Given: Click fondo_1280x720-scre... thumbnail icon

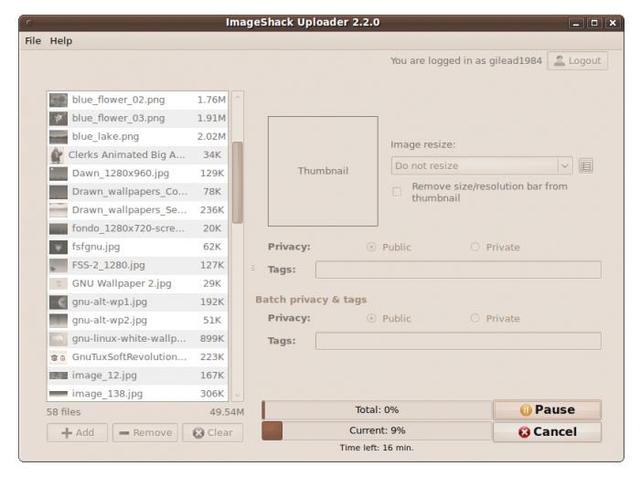Looking at the screenshot, I should pos(58,229).
